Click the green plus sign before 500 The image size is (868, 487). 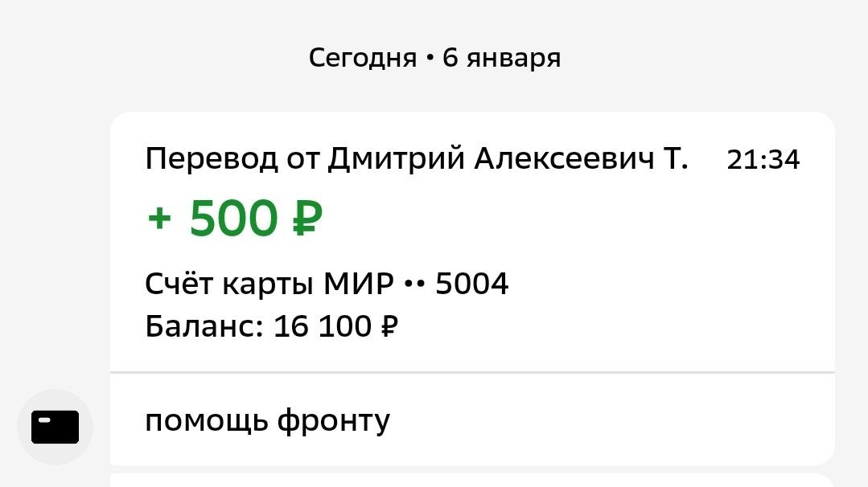pos(159,219)
